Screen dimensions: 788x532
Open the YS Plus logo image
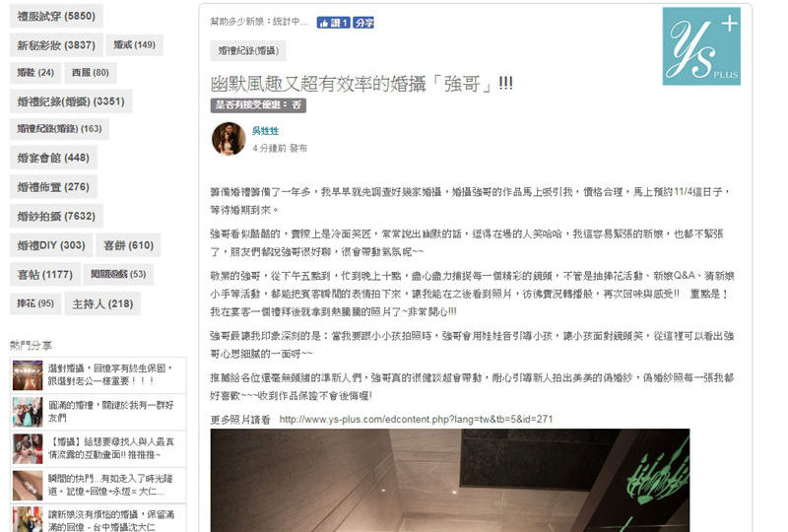(701, 46)
